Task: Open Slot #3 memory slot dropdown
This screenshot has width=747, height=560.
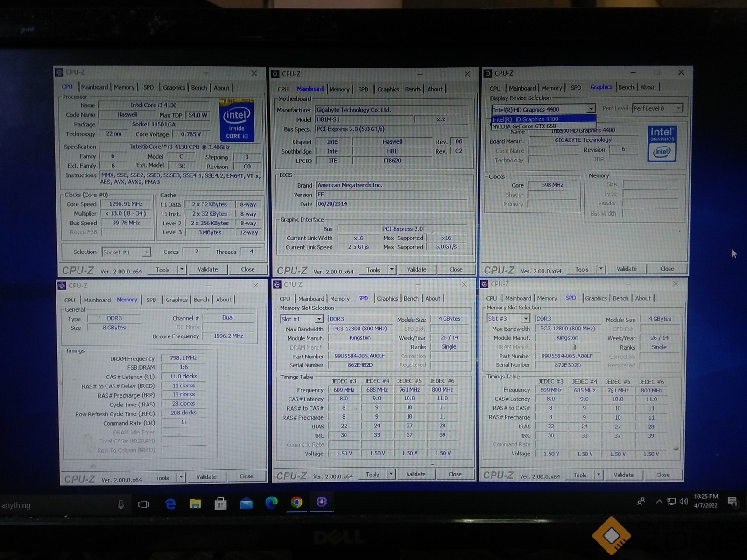Action: [508, 318]
